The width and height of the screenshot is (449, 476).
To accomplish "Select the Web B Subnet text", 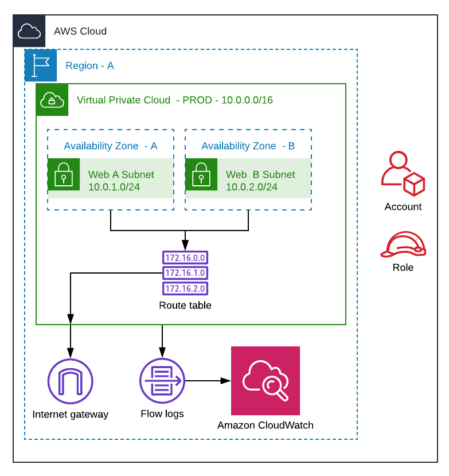I will 260,174.
